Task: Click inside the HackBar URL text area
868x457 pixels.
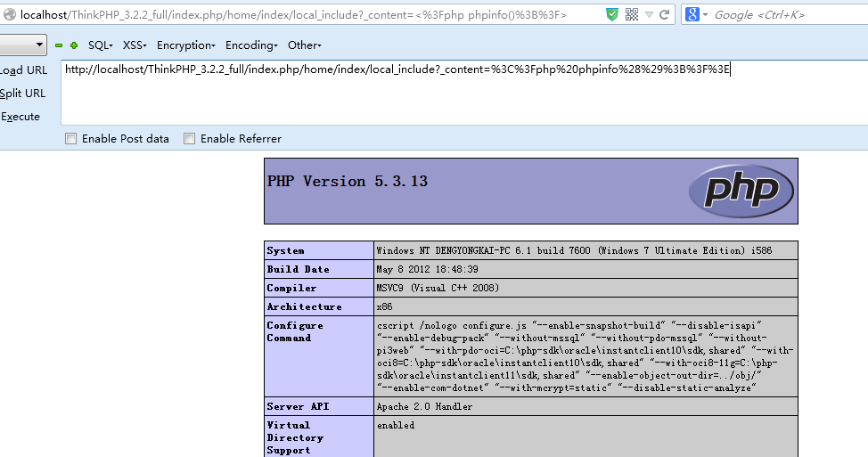Action: click(464, 93)
